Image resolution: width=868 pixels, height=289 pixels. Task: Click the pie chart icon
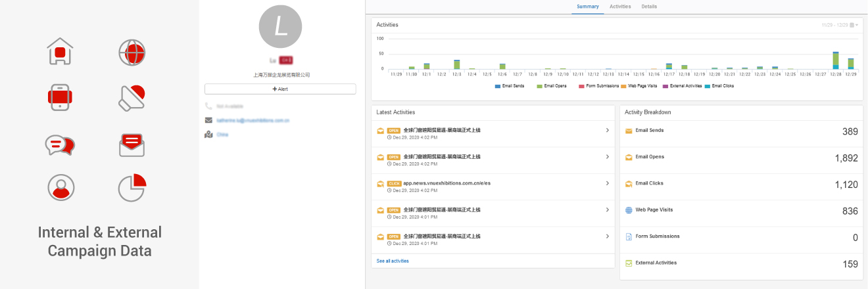[x=132, y=187]
